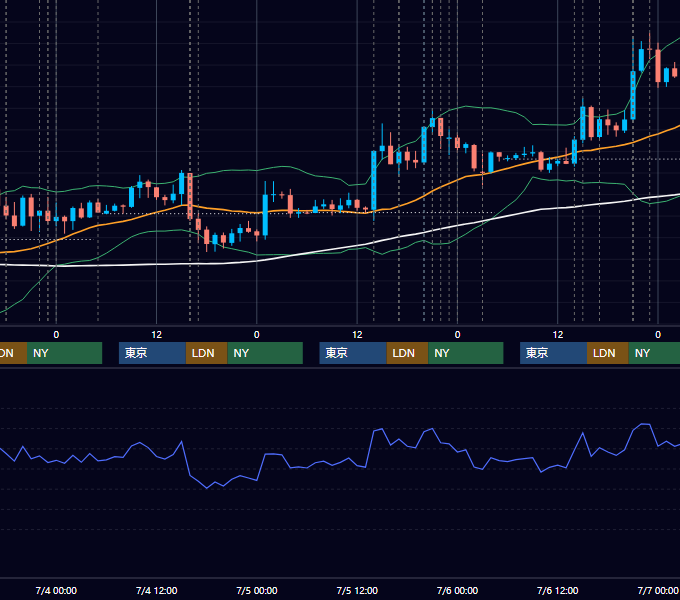Select the 東京 session block for 7/4
680x600 pixels.
coord(152,353)
